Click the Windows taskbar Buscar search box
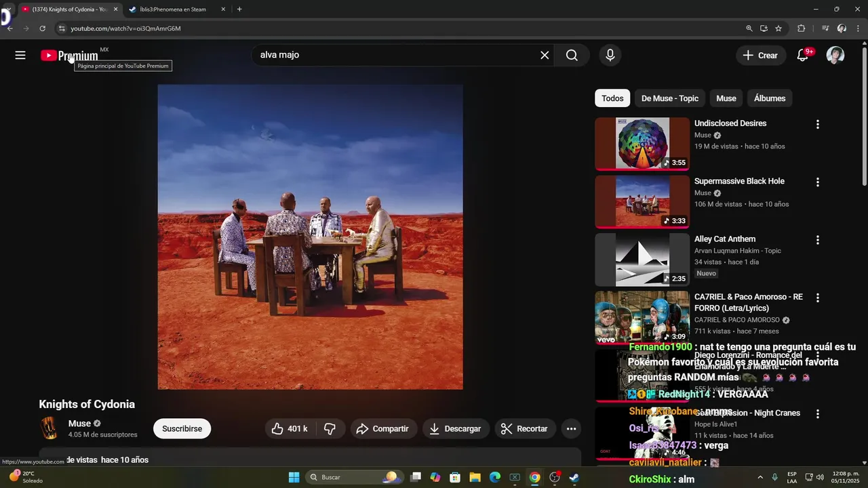Screen dimensions: 868x488 click(x=355, y=477)
